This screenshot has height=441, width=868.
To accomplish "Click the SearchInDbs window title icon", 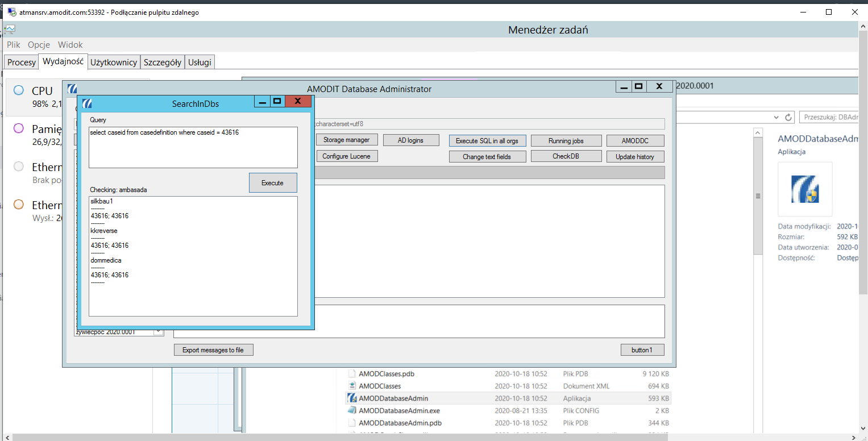I will [x=87, y=103].
